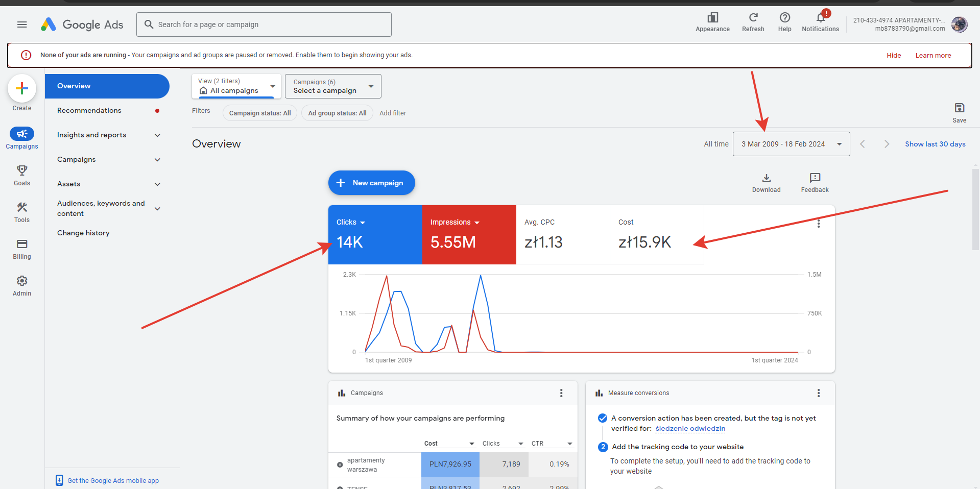Open the Goals trophy section
The height and width of the screenshot is (489, 980).
click(22, 176)
